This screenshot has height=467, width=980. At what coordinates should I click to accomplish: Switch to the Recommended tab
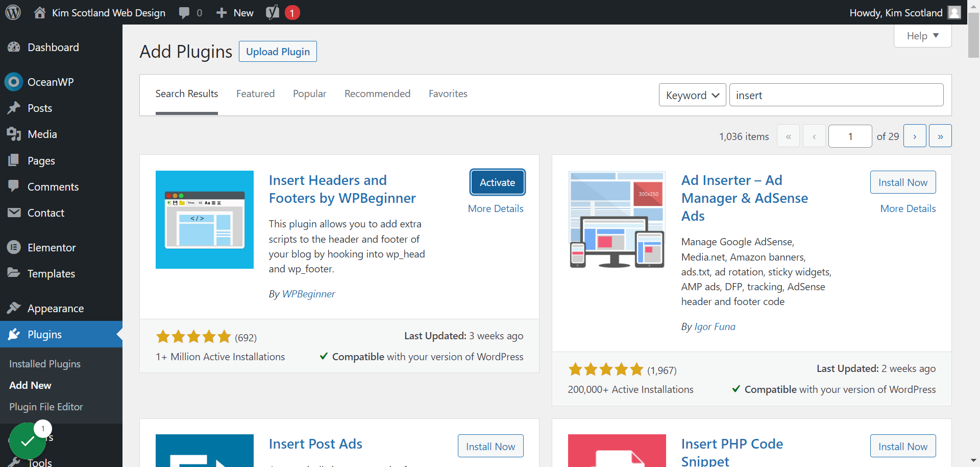point(377,94)
